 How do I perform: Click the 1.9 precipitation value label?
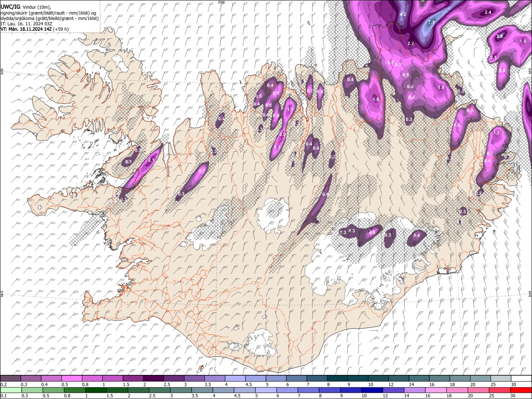523,41
